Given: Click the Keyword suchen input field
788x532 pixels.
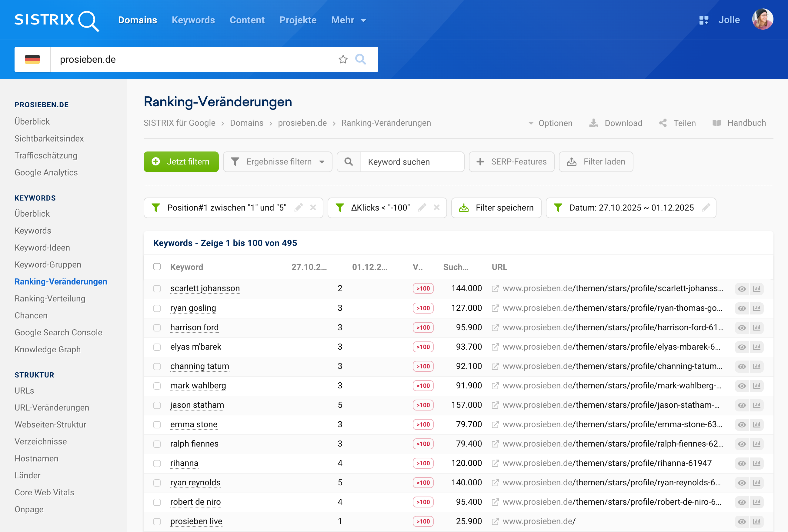Looking at the screenshot, I should click(x=412, y=162).
